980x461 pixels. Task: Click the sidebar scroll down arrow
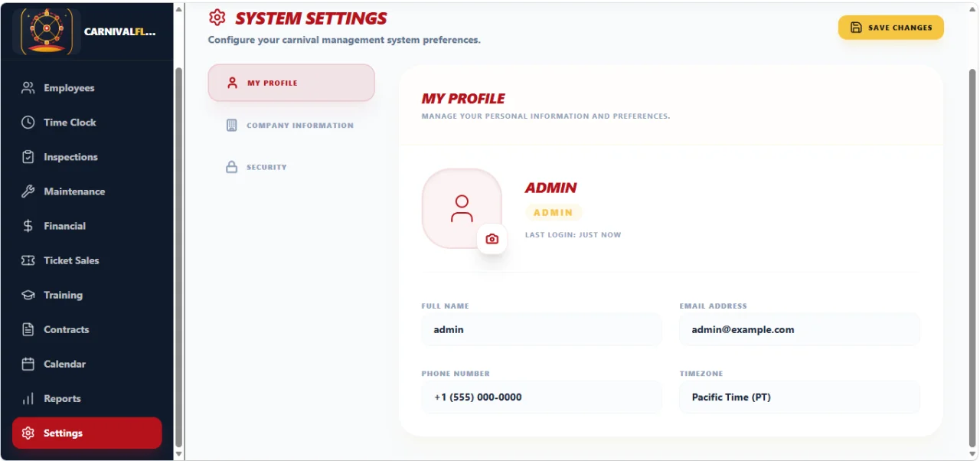179,453
